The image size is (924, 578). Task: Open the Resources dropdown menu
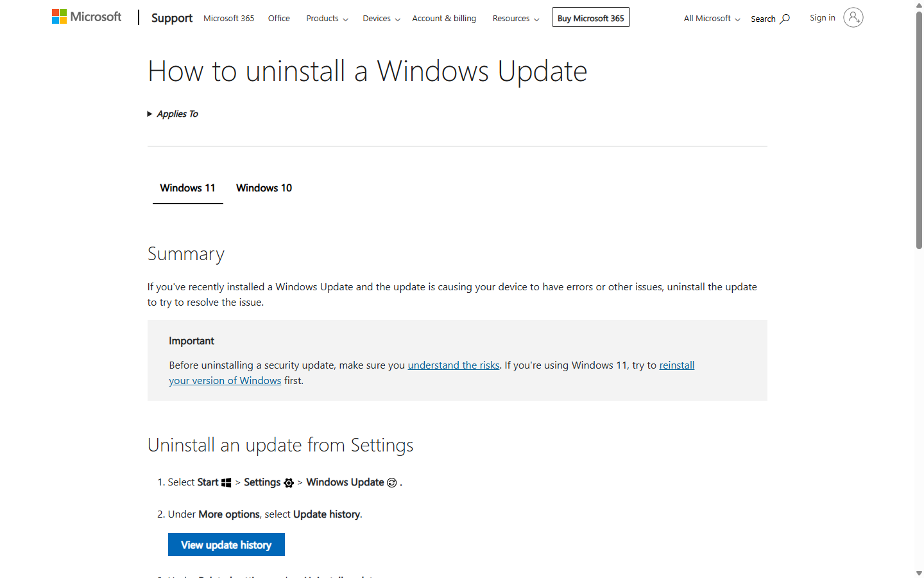(x=516, y=19)
